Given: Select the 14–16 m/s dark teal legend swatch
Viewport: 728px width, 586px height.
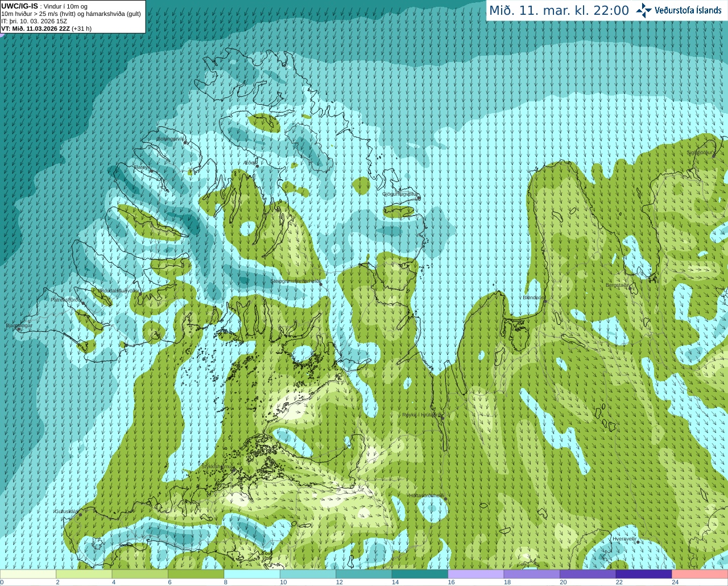Looking at the screenshot, I should click(420, 574).
